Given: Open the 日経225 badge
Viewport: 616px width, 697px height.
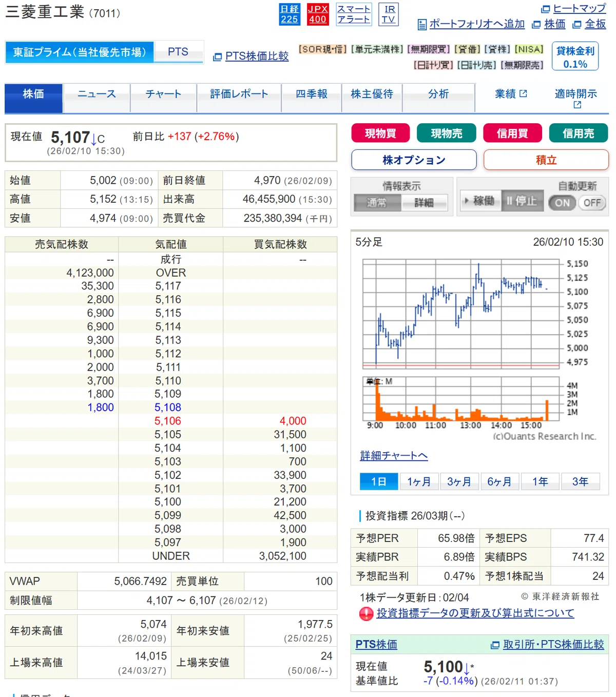Looking at the screenshot, I should pyautogui.click(x=290, y=14).
